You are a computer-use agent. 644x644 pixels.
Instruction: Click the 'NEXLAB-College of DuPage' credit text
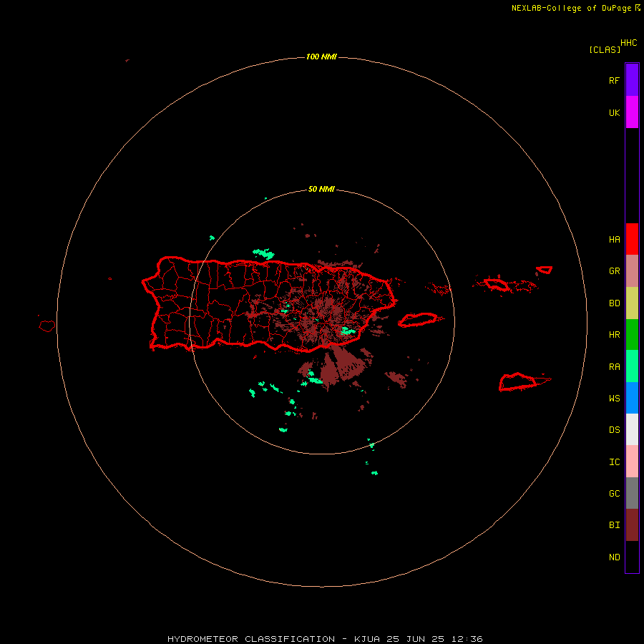(x=571, y=8)
